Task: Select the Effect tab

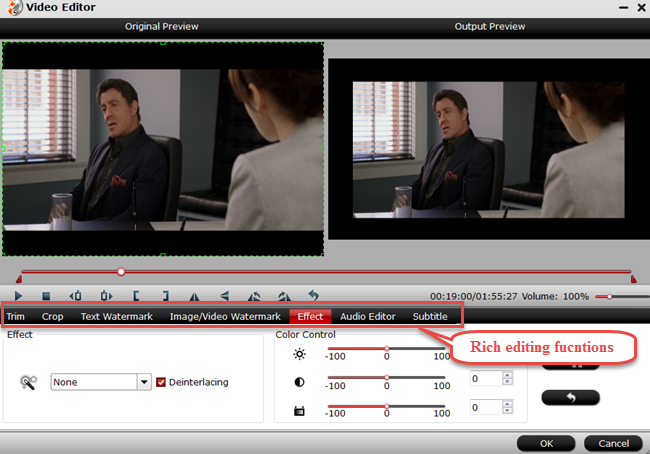Action: [310, 316]
